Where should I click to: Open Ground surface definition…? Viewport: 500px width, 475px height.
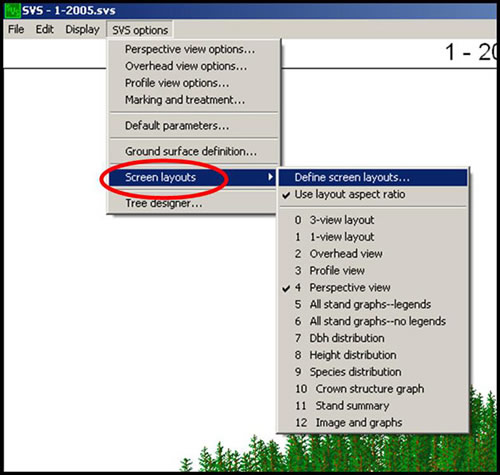[x=193, y=152]
